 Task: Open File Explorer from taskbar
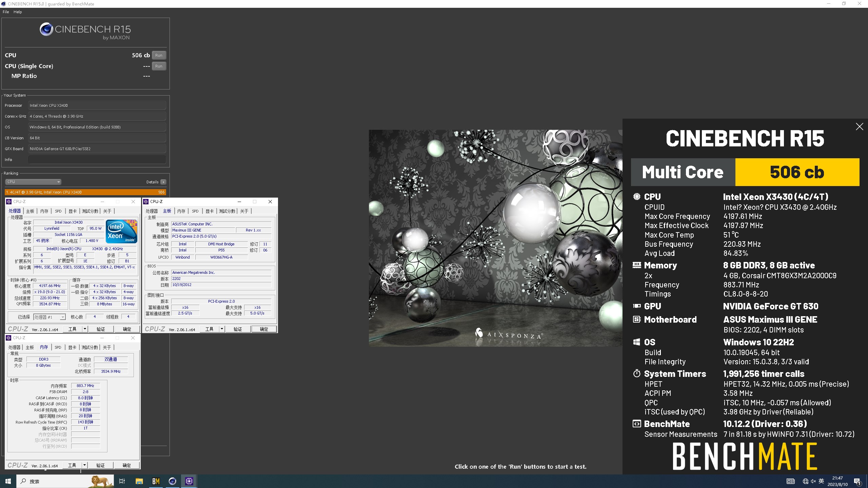(139, 481)
